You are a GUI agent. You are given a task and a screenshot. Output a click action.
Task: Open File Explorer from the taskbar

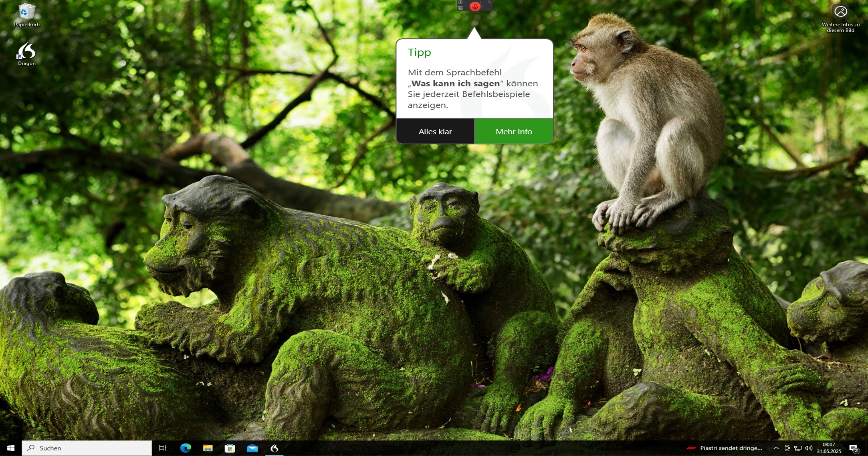(208, 448)
